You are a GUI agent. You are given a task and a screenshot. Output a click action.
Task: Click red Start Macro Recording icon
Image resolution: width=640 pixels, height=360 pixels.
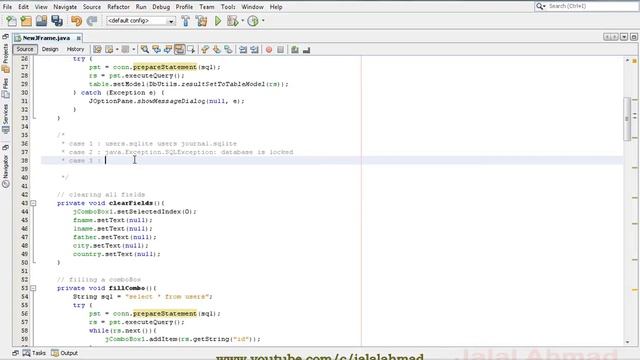pos(269,49)
